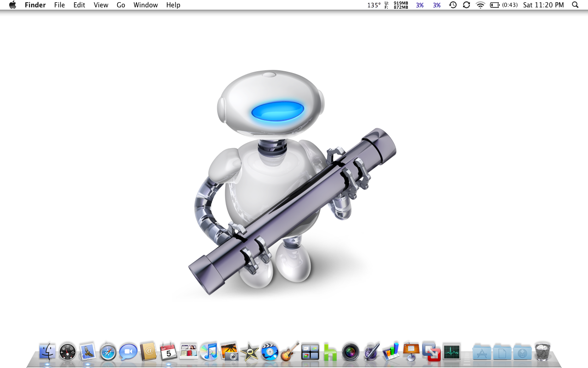Launch Aperture camera lens icon
Viewport: 588px width, 368px height.
point(351,352)
